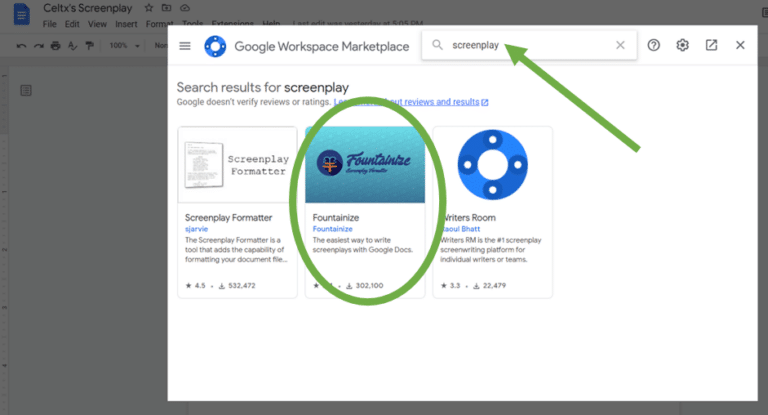Open Marketplace help icon
Viewport: 768px width, 415px height.
pyautogui.click(x=653, y=45)
